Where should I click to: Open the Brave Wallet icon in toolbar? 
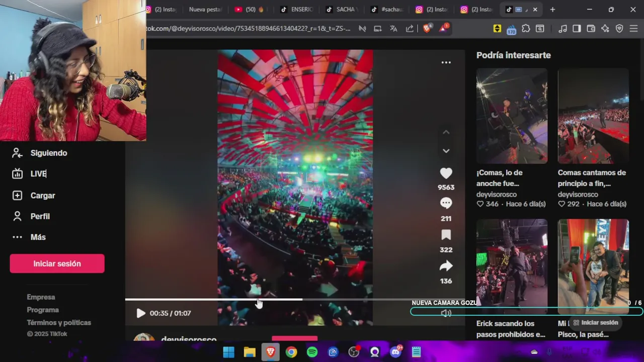click(x=591, y=29)
